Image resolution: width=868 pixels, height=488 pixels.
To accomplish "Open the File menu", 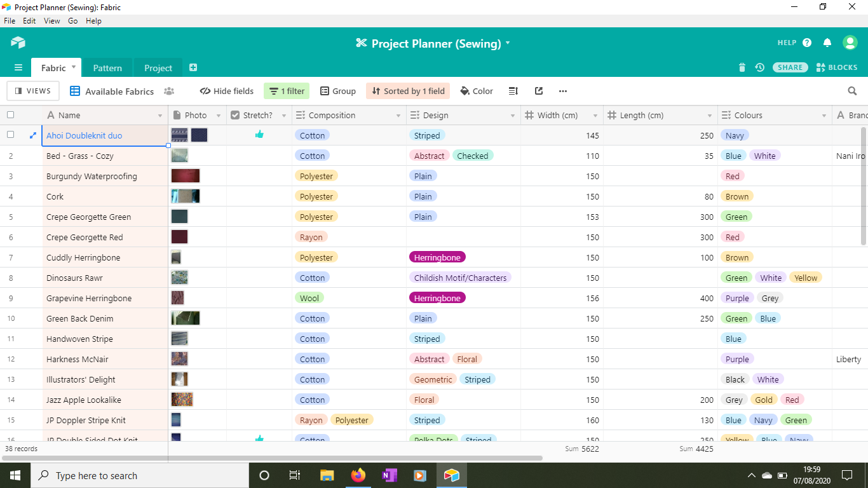I will pyautogui.click(x=10, y=20).
